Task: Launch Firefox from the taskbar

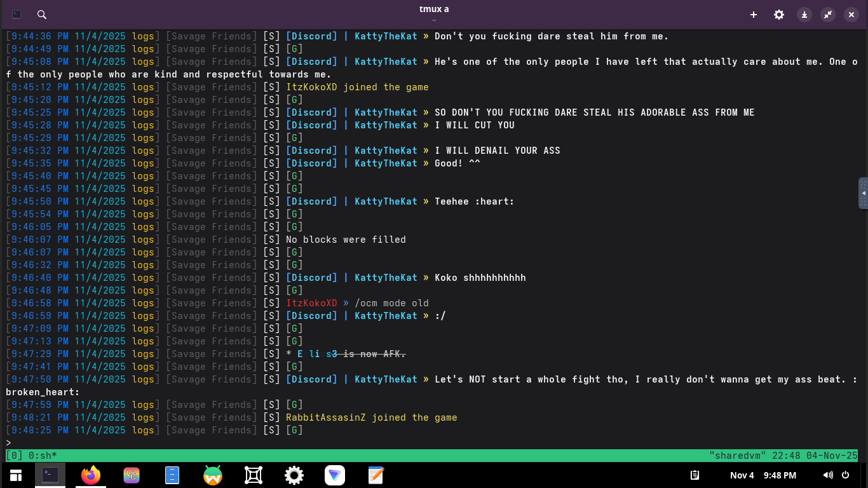Action: 91,475
